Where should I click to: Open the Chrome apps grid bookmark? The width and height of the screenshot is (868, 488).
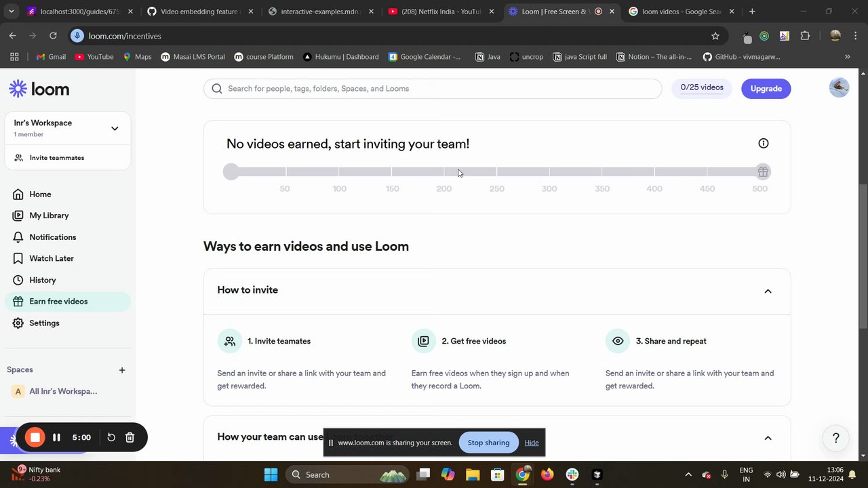click(14, 57)
